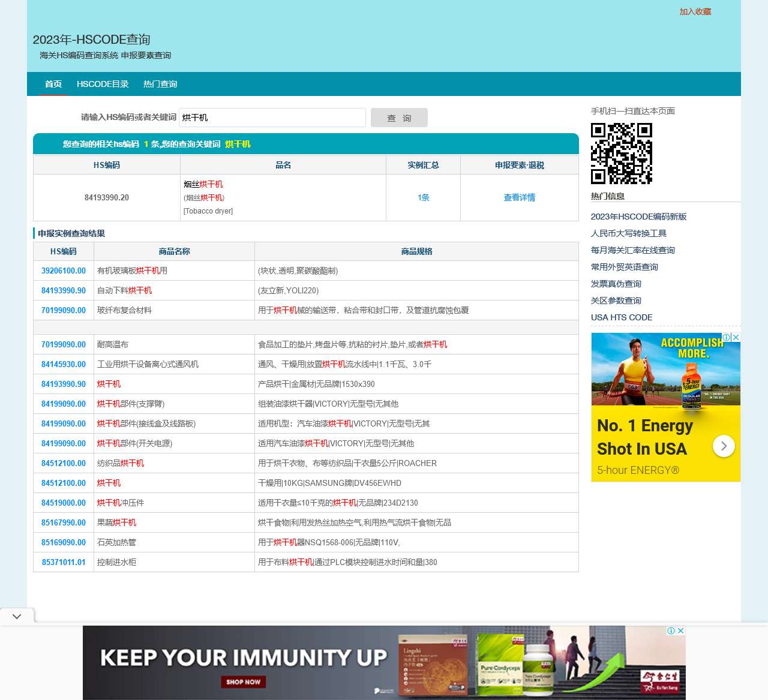Open HS code 85371011.01 link
Image resolution: width=768 pixels, height=700 pixels.
[x=64, y=562]
